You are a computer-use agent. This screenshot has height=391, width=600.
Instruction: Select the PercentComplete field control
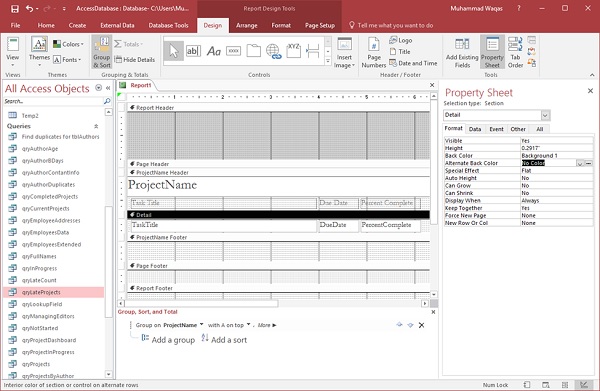(x=390, y=226)
